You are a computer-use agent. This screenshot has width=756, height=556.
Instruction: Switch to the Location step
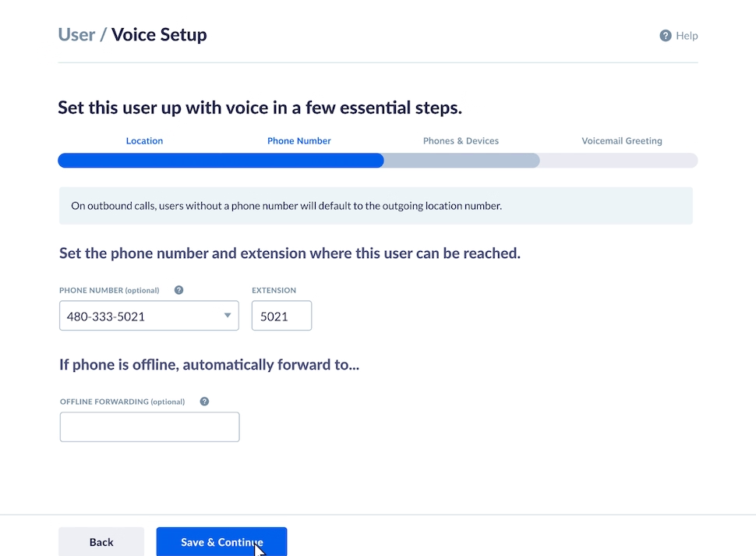(144, 140)
